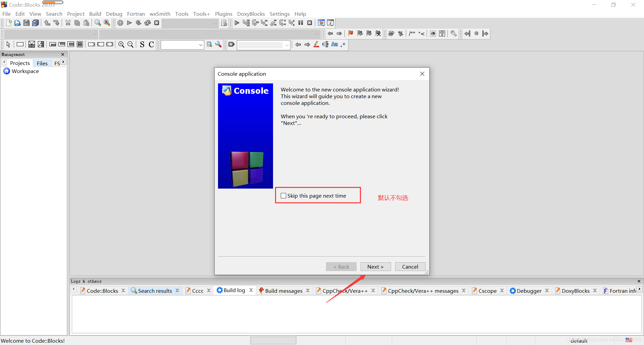This screenshot has width=644, height=345.
Task: Close the Logs & others panel
Action: [x=639, y=281]
